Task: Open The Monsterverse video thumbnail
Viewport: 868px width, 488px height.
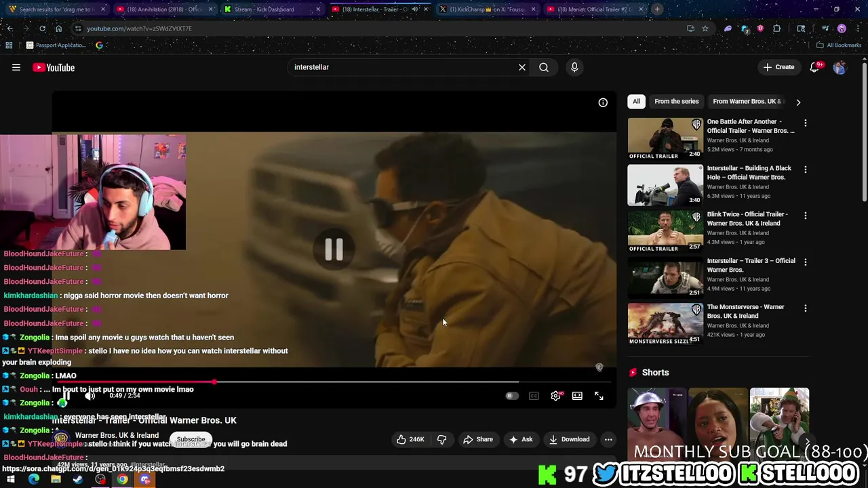Action: [x=665, y=323]
